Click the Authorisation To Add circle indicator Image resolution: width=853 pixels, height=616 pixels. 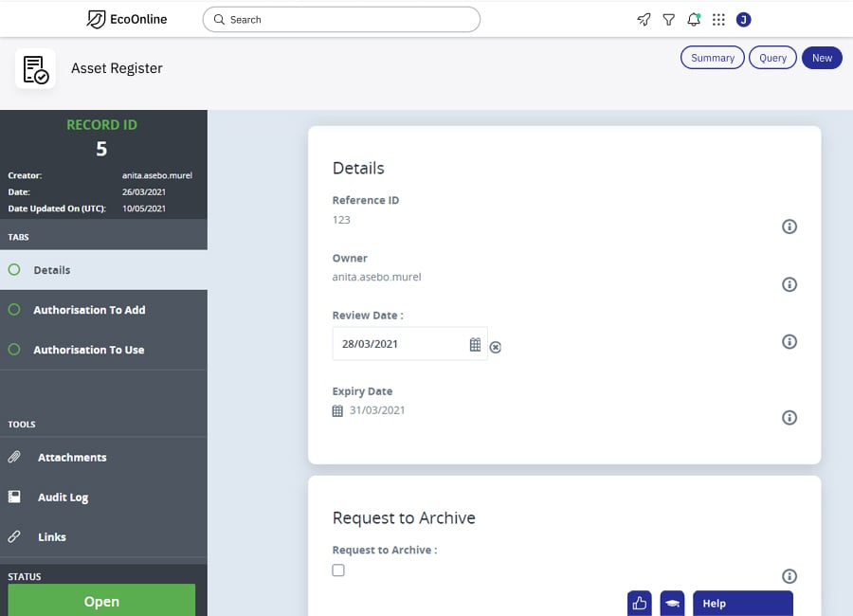(14, 309)
